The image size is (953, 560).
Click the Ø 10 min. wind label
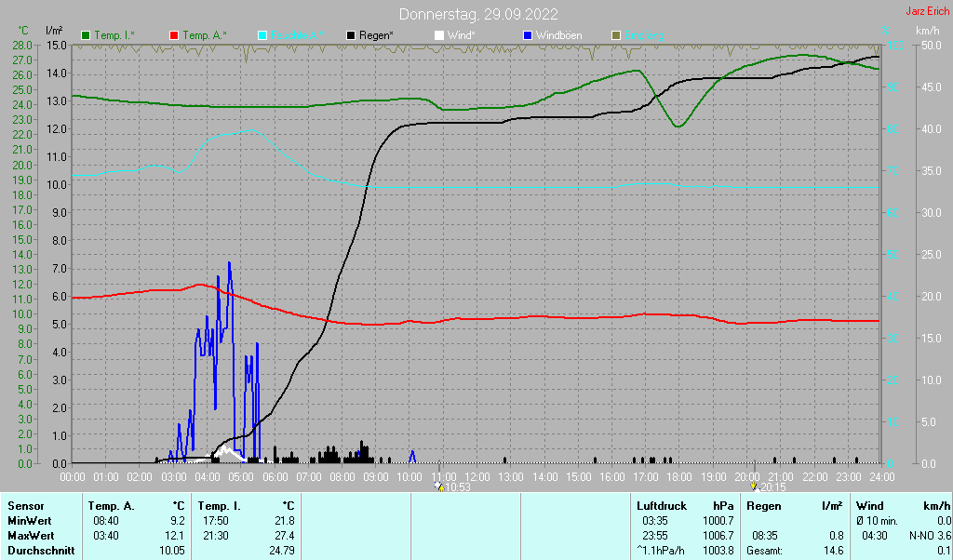point(879,521)
